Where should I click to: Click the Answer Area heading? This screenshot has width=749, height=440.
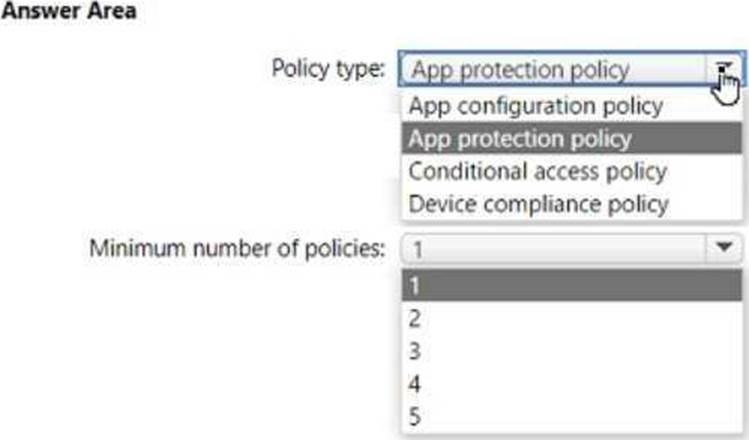coord(69,13)
